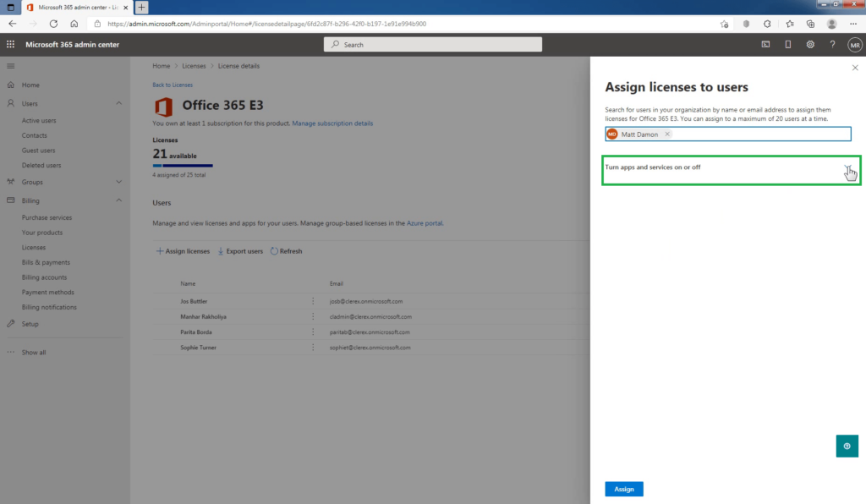The height and width of the screenshot is (504, 866).
Task: Collapse the Billing navigation section
Action: tap(118, 200)
